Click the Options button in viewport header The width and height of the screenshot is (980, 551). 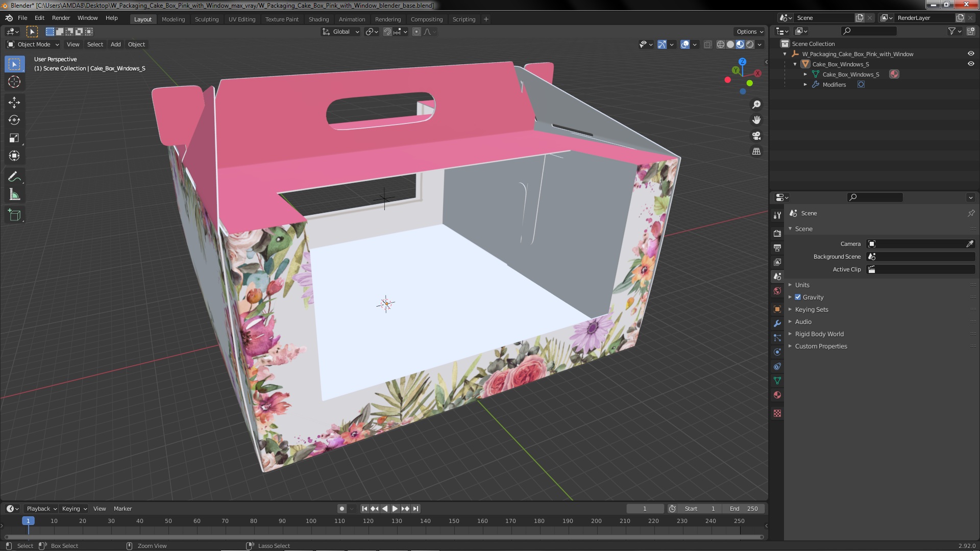point(749,32)
